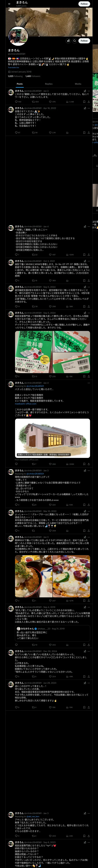The height and width of the screenshot is (868, 98).
Task: Switch to the Media tab
Action: click(78, 84)
